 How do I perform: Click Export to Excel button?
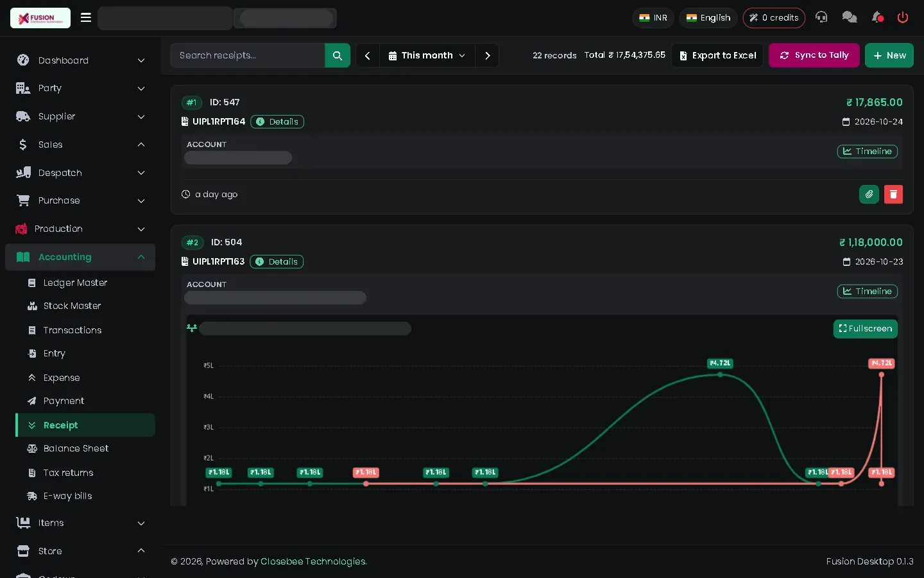pos(717,55)
